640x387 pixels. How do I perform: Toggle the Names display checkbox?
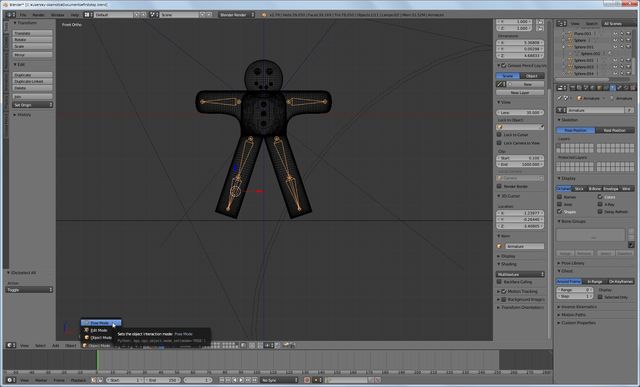(560, 197)
